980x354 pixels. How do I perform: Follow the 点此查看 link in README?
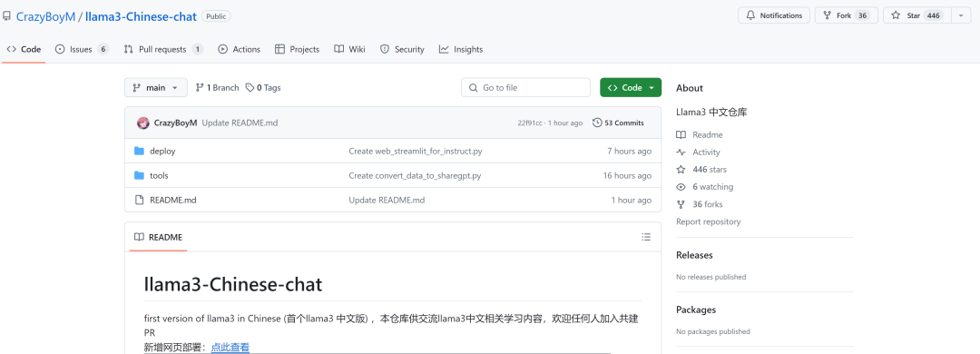point(230,348)
